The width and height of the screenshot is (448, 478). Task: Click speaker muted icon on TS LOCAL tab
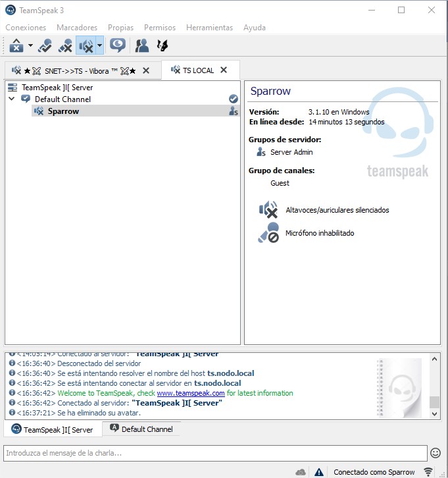coord(176,70)
